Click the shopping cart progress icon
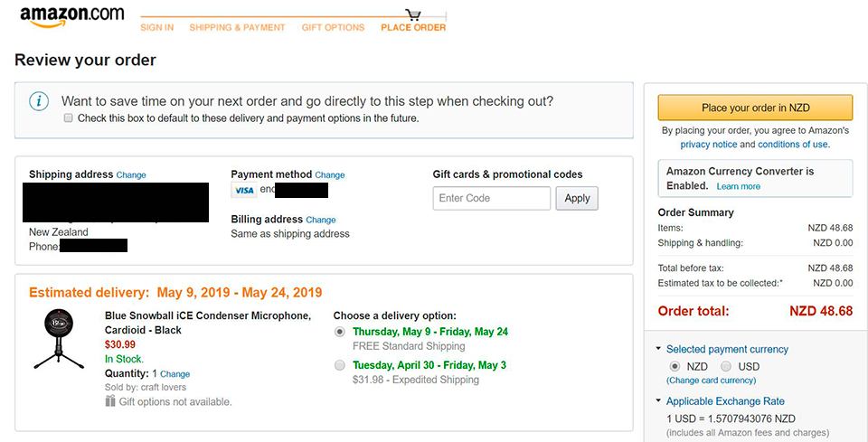Viewport: 868px width, 442px height. tap(413, 14)
